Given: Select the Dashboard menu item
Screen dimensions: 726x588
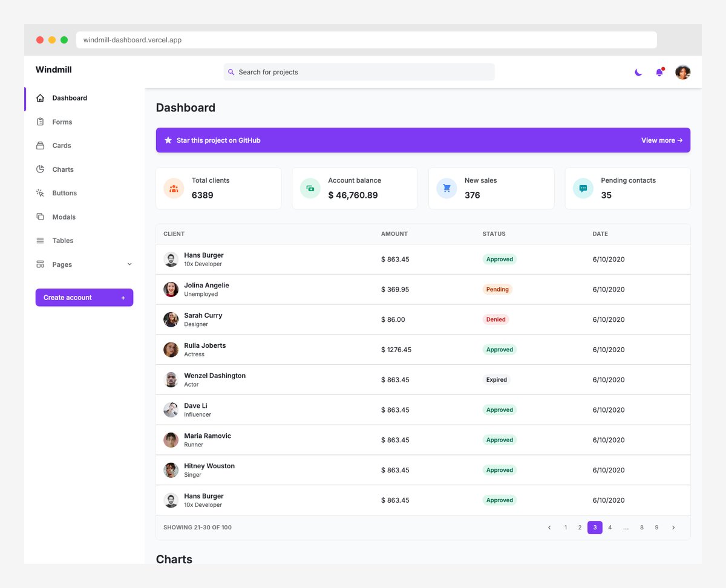Looking at the screenshot, I should (70, 98).
